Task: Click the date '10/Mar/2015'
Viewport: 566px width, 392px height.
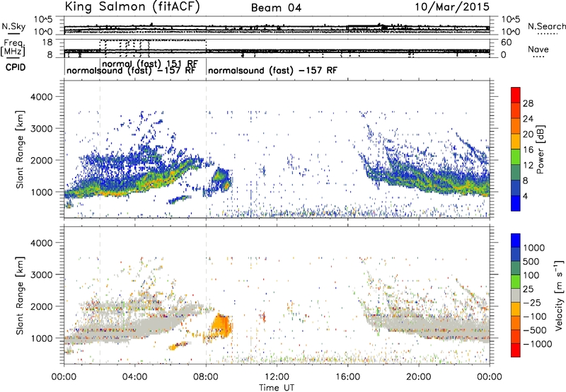Action: click(x=452, y=7)
